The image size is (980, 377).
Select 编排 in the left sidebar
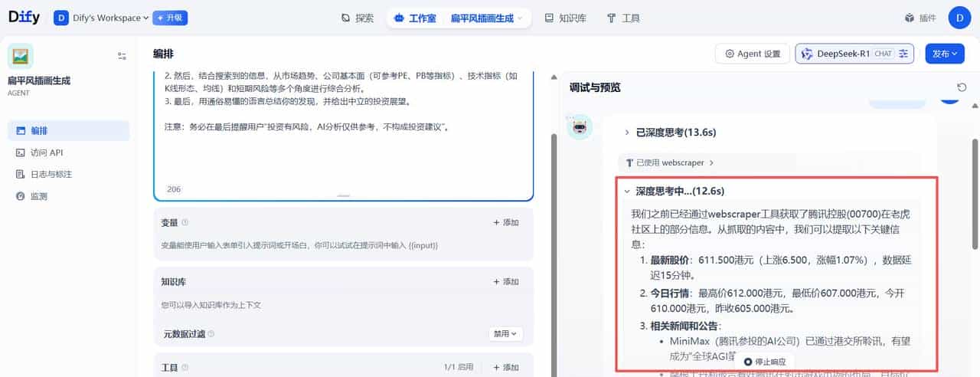[x=68, y=131]
